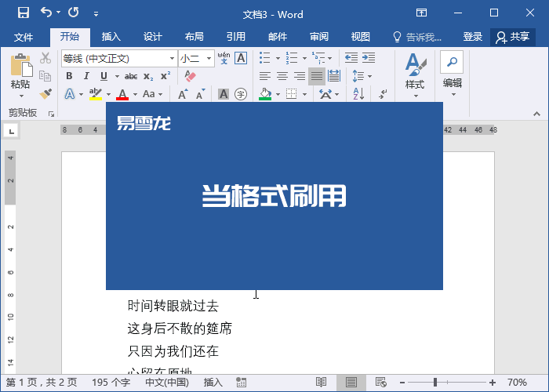Open the Multilevel list dropdown arrow
549x392 pixels.
330,58
